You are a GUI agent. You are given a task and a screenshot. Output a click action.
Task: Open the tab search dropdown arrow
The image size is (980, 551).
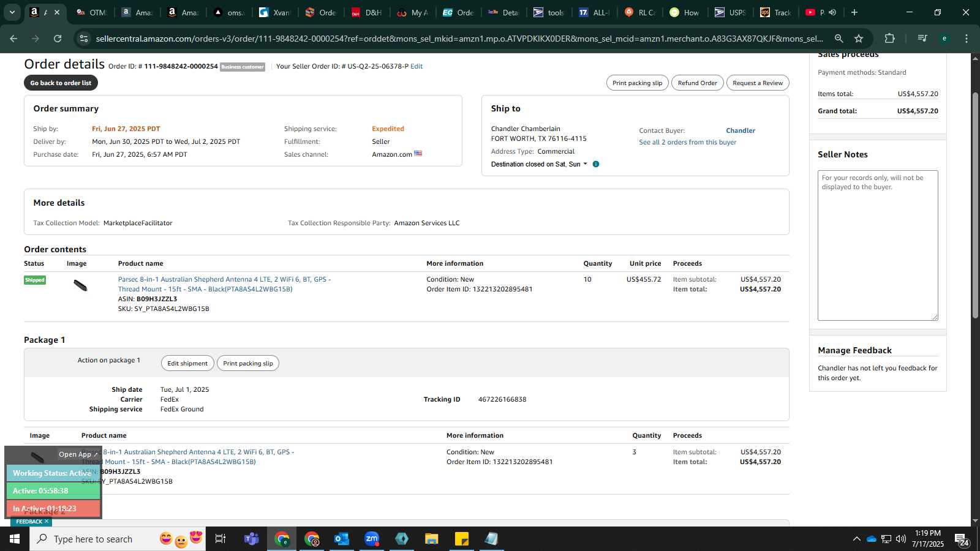point(12,12)
